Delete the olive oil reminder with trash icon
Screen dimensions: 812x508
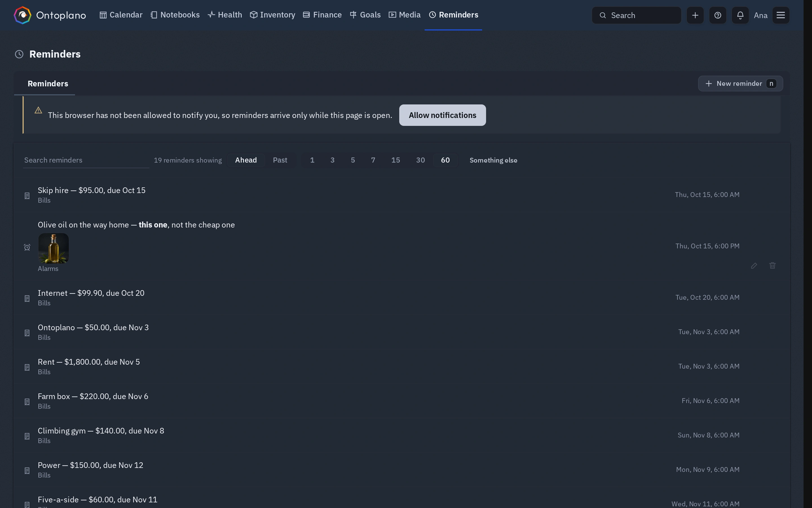[772, 265]
